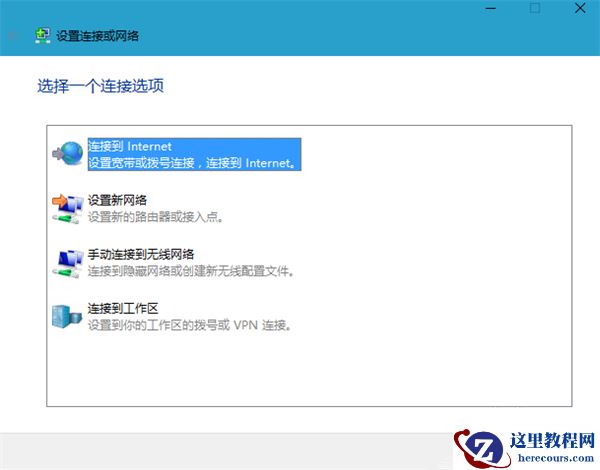Click description 连接到隐藏网络或创建新无线配置文件
The width and height of the screenshot is (600, 470).
(191, 271)
